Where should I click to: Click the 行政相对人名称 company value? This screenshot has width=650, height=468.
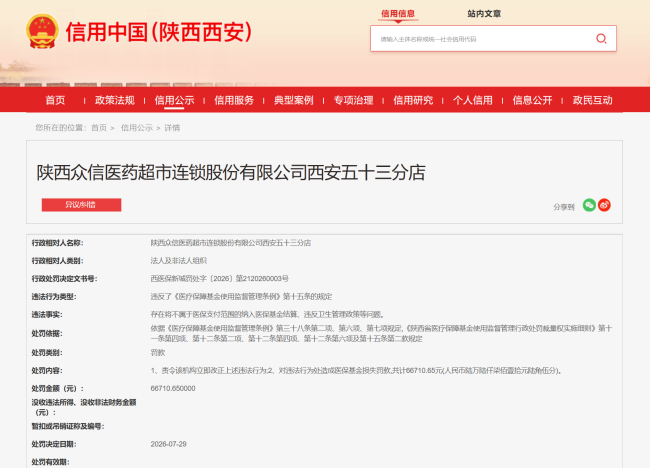230,243
